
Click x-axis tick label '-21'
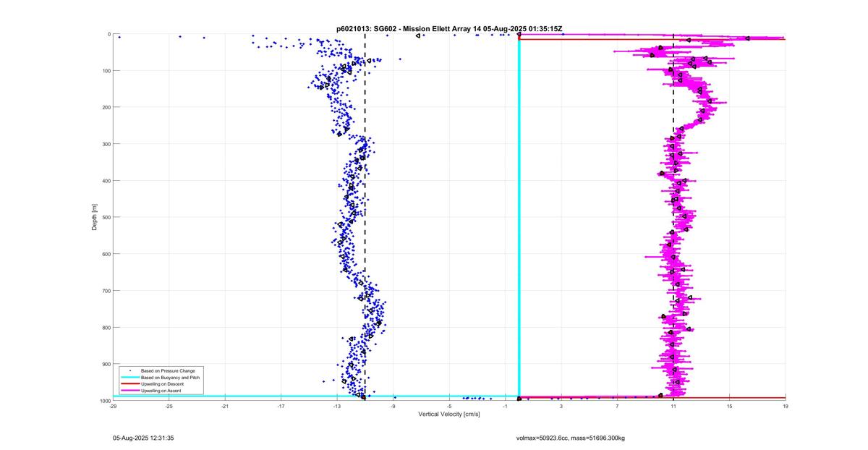[x=225, y=406]
